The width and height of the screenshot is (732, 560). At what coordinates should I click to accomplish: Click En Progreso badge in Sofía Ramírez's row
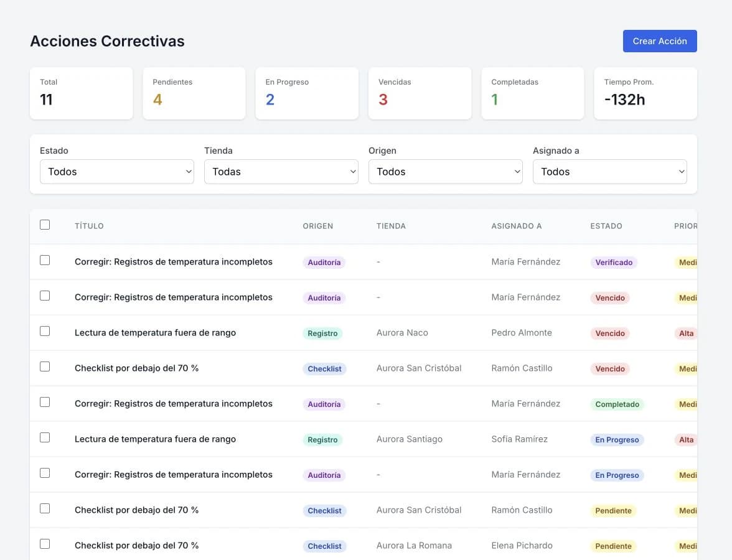(617, 439)
